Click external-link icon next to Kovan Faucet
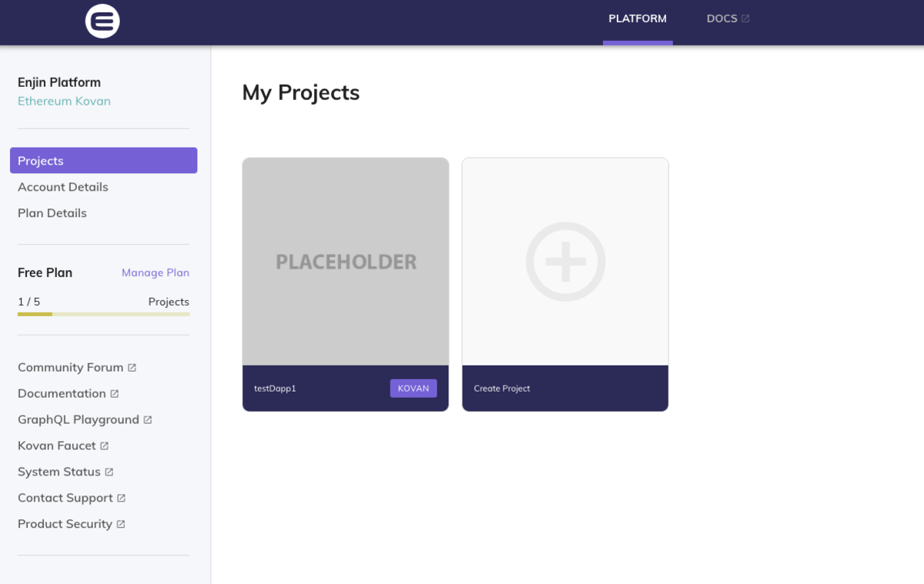924x584 pixels. [105, 446]
